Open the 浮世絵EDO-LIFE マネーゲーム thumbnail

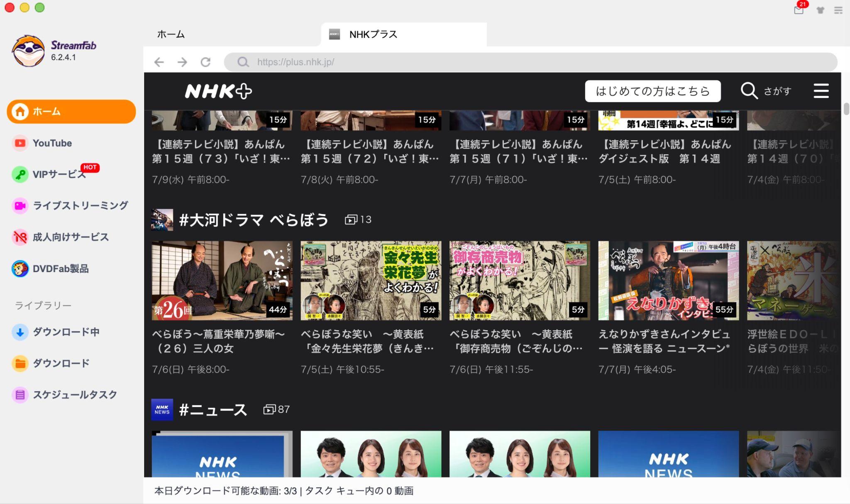coord(794,280)
